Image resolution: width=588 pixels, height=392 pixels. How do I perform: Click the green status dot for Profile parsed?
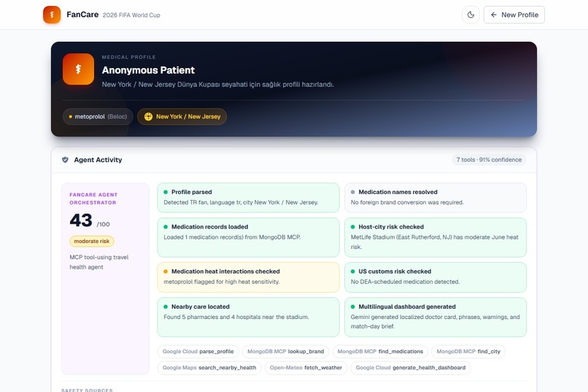point(166,192)
